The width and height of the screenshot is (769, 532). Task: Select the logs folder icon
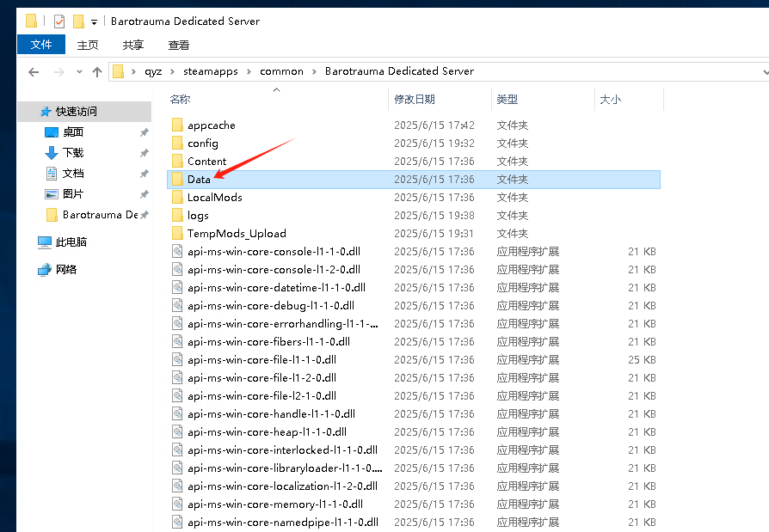coord(177,216)
